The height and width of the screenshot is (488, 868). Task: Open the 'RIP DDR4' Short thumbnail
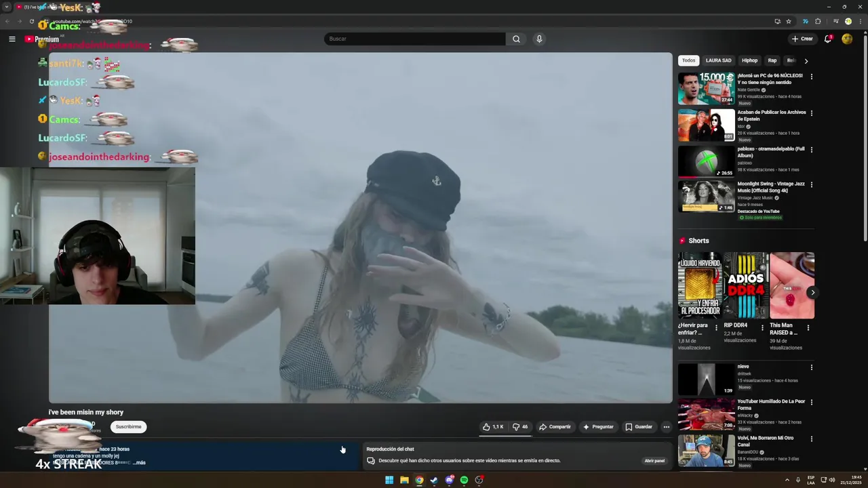pyautogui.click(x=746, y=285)
